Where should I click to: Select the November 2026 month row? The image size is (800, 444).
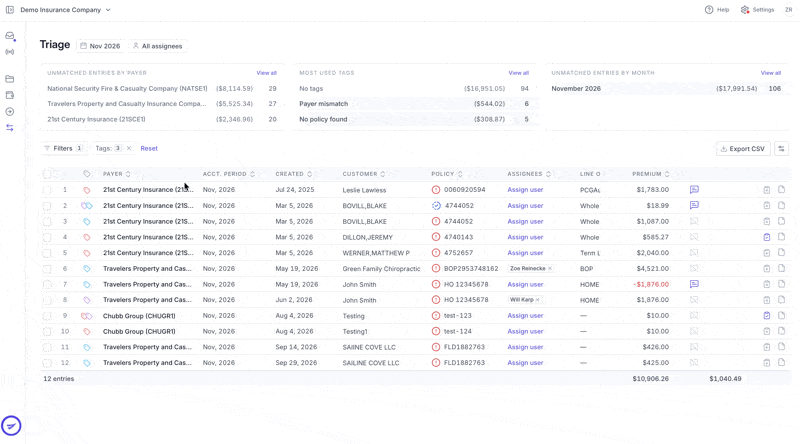(666, 88)
